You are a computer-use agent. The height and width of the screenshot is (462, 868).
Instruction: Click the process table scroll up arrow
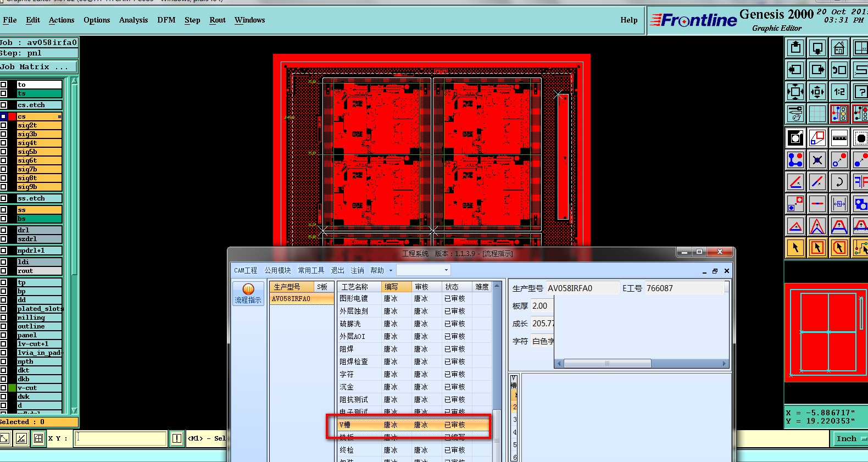coord(497,286)
